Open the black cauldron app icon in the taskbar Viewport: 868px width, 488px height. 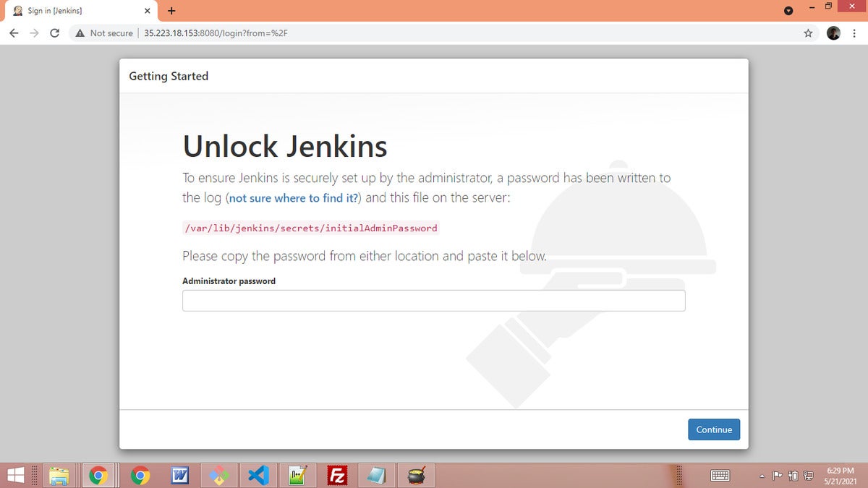416,475
